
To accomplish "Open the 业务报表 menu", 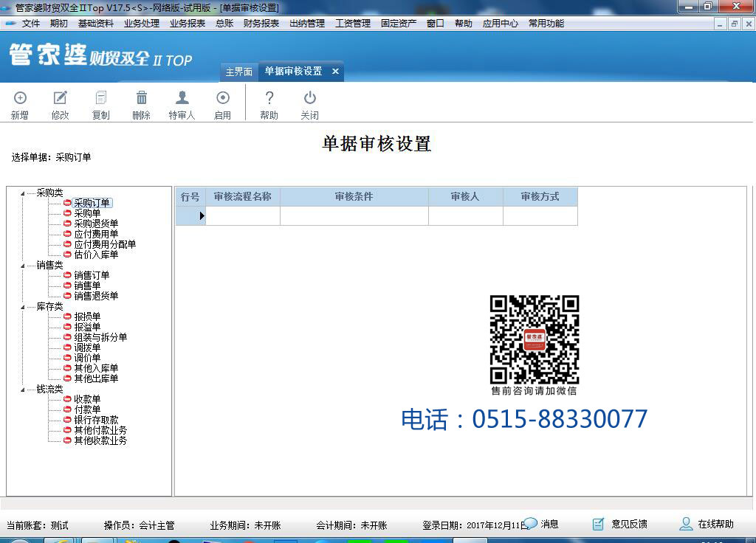I will click(188, 23).
